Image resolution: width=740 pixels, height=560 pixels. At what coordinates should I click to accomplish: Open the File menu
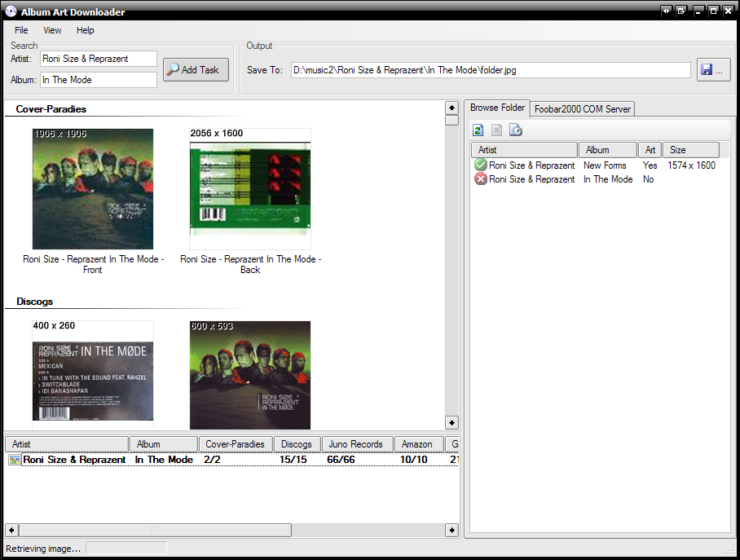(21, 30)
